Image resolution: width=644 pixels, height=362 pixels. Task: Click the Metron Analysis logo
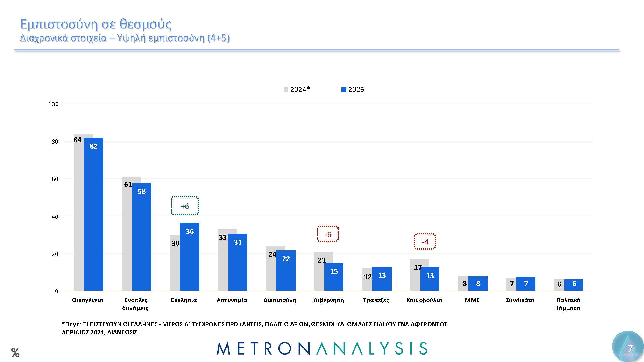click(x=322, y=348)
